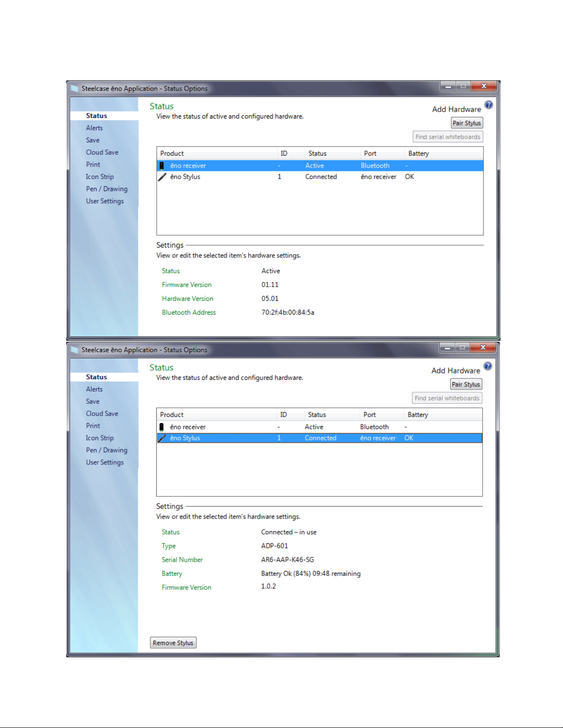Sort by ID column in top window
The image size is (563, 728).
291,153
